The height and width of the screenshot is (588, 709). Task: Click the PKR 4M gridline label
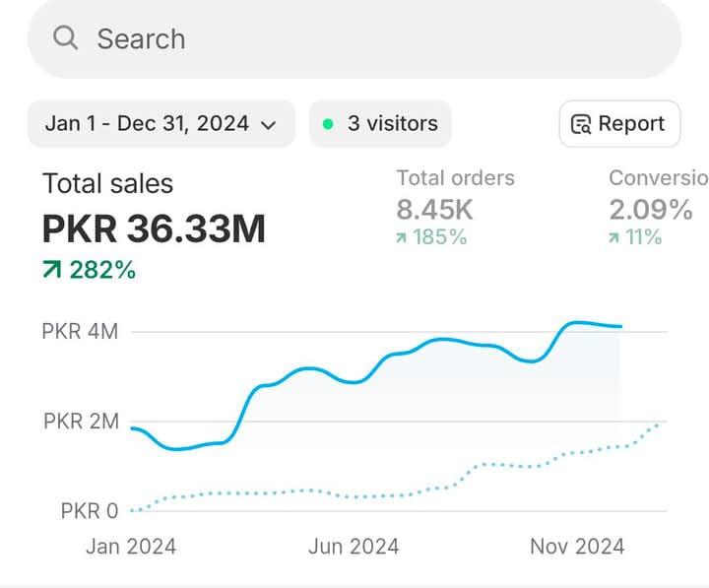pyautogui.click(x=80, y=332)
